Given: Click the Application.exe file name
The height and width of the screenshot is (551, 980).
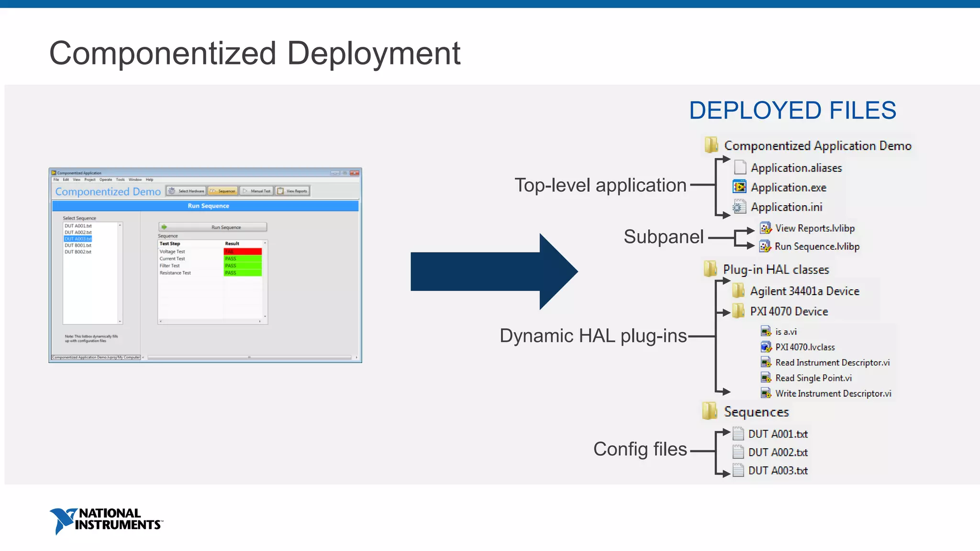Looking at the screenshot, I should 789,187.
